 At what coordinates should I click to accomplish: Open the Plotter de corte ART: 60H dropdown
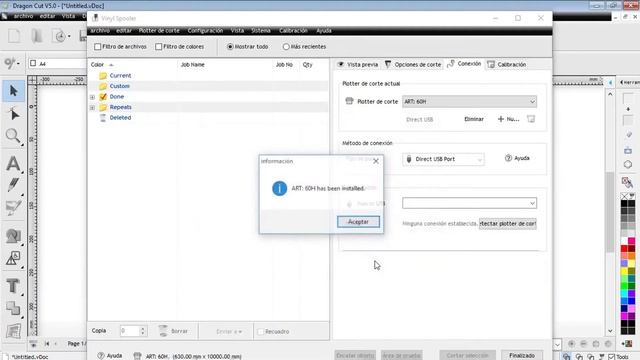click(x=469, y=102)
